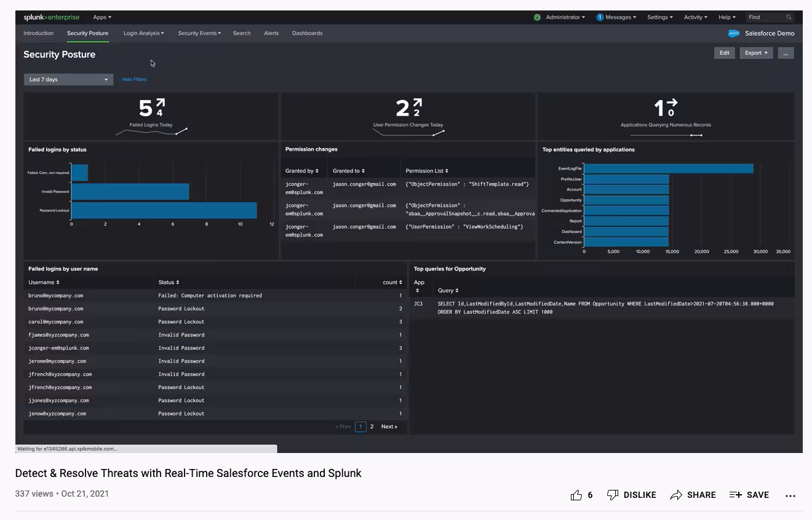Click the Salesforce cloud logo icon

[x=733, y=34]
